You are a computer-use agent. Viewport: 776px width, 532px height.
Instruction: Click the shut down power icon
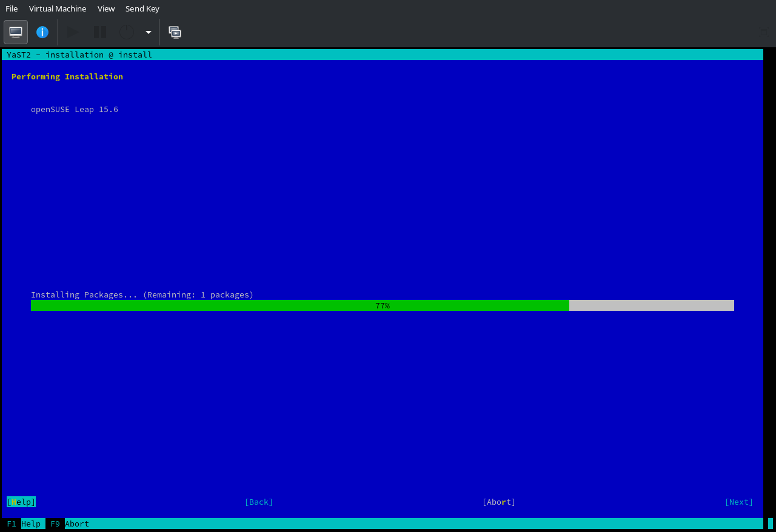point(126,32)
